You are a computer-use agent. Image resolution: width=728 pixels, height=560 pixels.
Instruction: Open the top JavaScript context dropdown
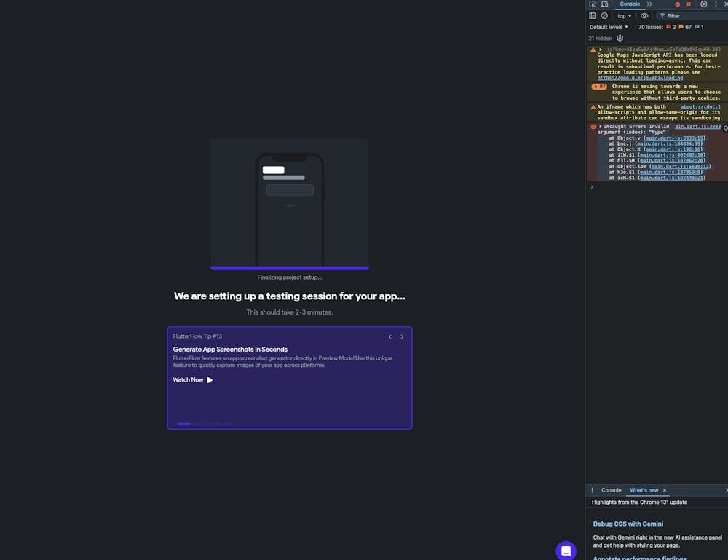click(x=625, y=16)
